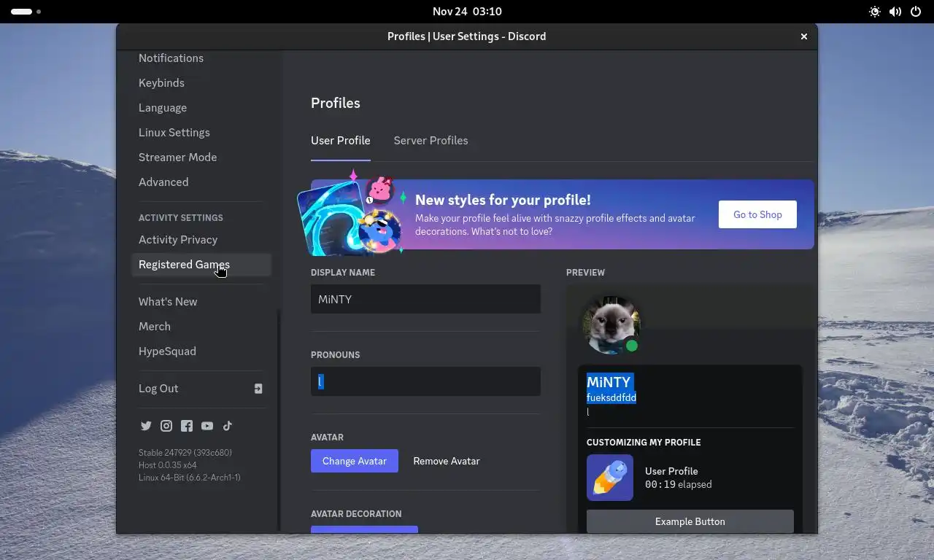Open Discord's Instagram social icon
This screenshot has width=934, height=560.
pyautogui.click(x=166, y=426)
